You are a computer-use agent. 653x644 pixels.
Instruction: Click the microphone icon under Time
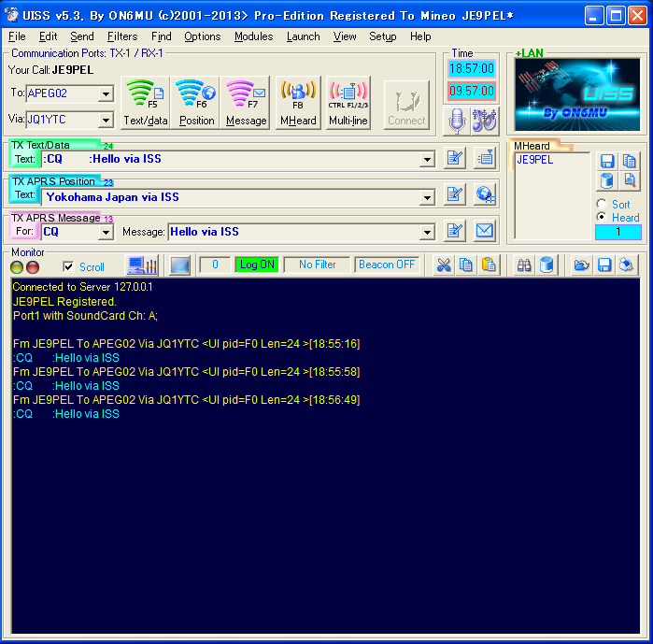(x=457, y=122)
